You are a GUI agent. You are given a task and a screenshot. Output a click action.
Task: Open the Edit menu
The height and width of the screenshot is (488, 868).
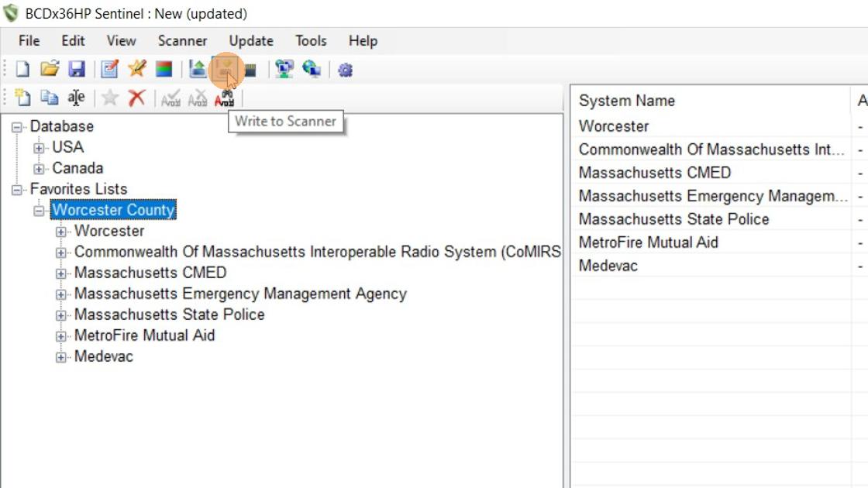click(x=73, y=41)
